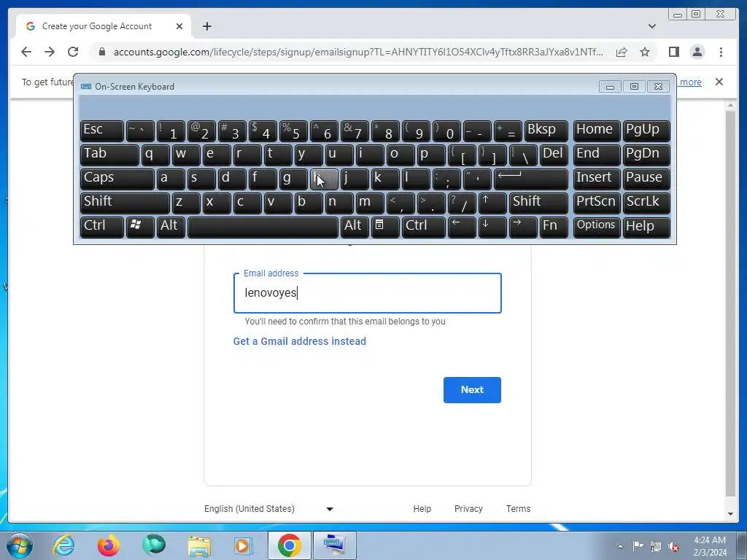747x560 pixels.
Task: Toggle the Chrome side panel icon
Action: coord(673,52)
